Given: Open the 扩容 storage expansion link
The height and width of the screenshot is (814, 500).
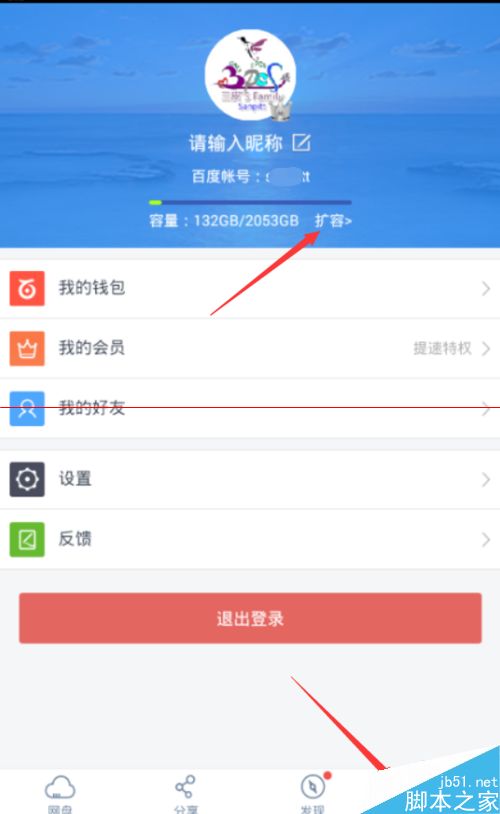Looking at the screenshot, I should (x=333, y=221).
